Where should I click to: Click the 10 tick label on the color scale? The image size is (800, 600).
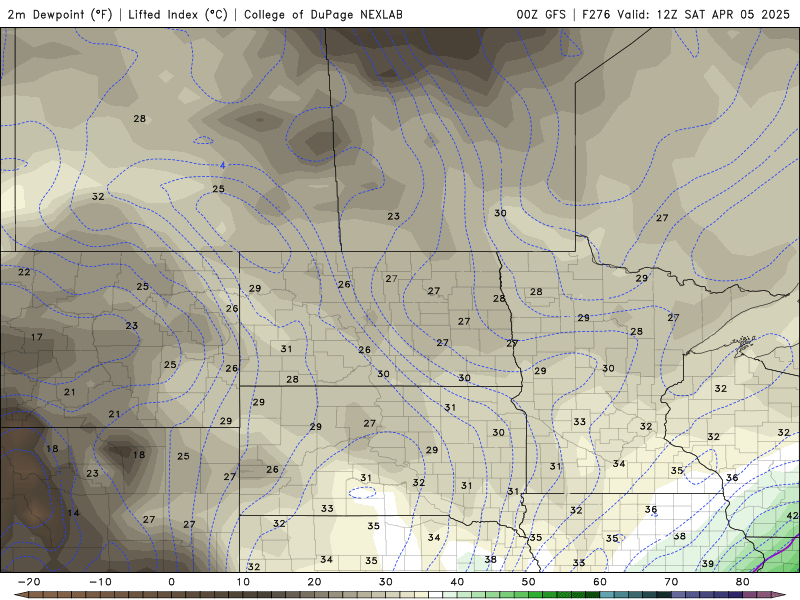tap(243, 582)
